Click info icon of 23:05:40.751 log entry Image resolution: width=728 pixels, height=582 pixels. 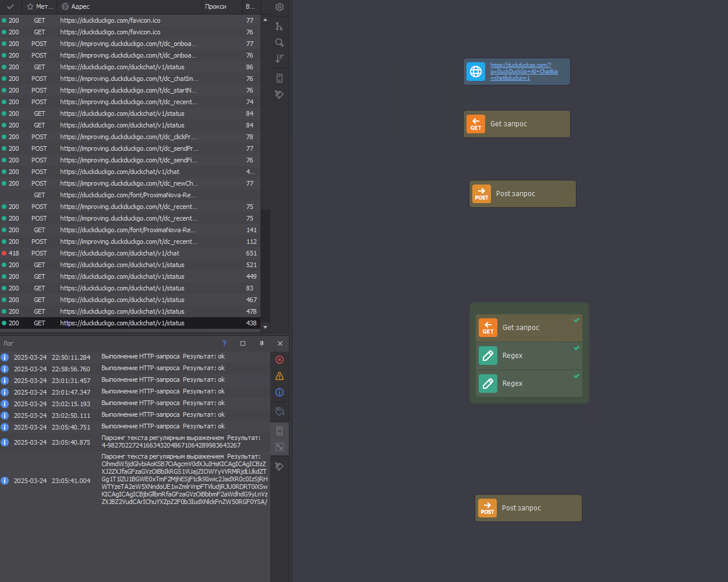coord(5,427)
